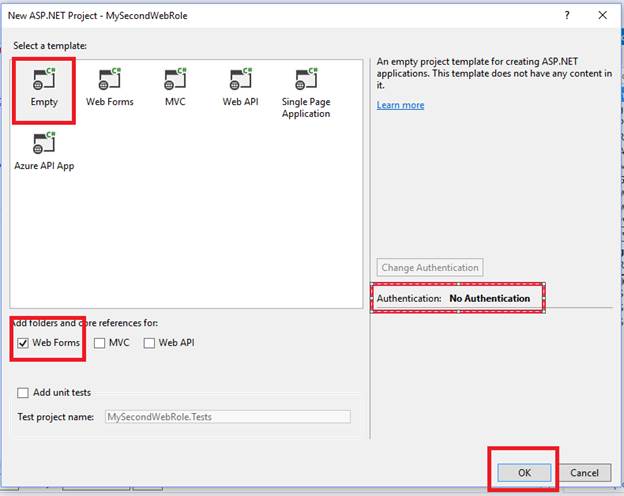Click the 'Select a template:' label
Screen dimensions: 624x496
click(50, 46)
